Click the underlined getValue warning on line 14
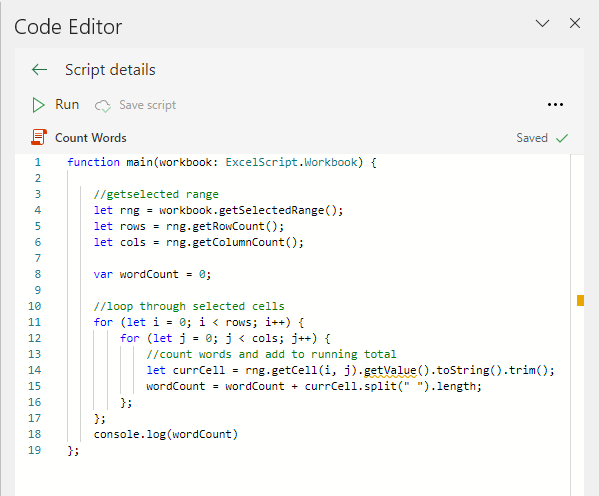The image size is (599, 496). tap(390, 370)
